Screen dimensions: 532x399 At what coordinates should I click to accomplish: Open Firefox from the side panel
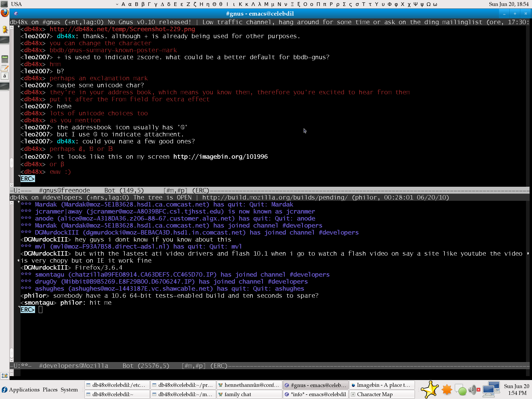[5, 13]
